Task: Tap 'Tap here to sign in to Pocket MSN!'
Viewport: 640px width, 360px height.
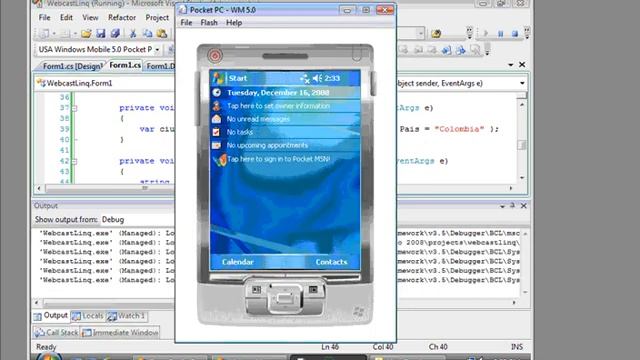Action: coord(278,159)
